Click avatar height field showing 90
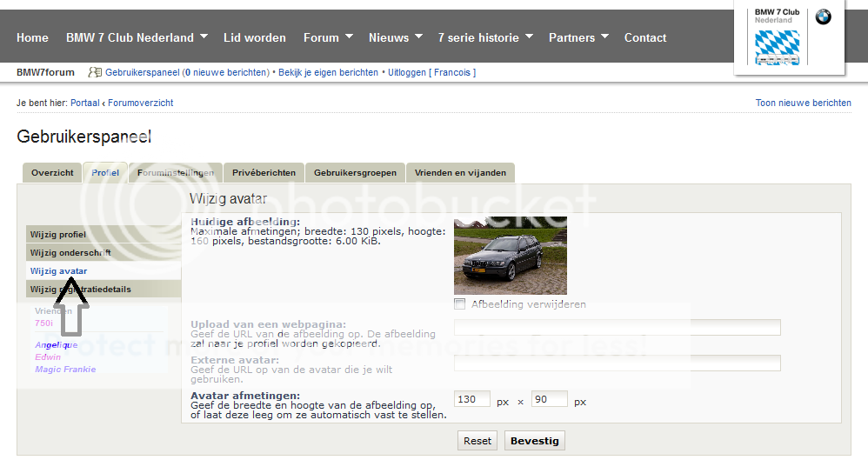 tap(549, 399)
